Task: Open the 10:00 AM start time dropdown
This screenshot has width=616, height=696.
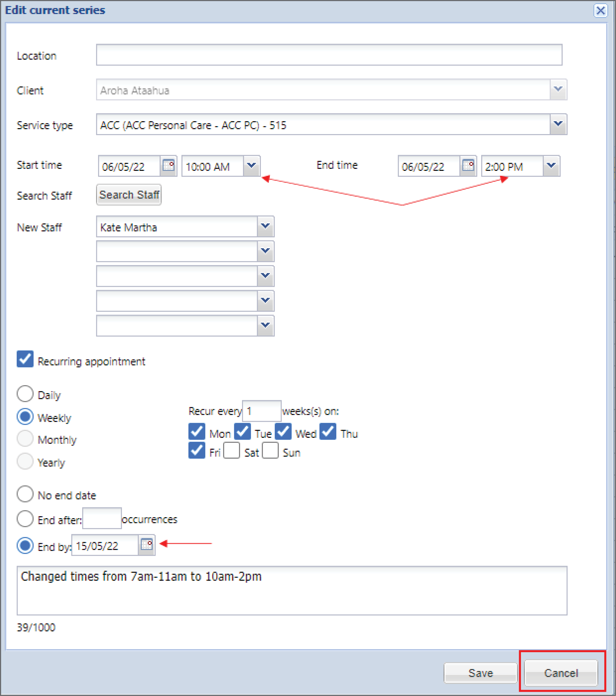Action: tap(252, 166)
